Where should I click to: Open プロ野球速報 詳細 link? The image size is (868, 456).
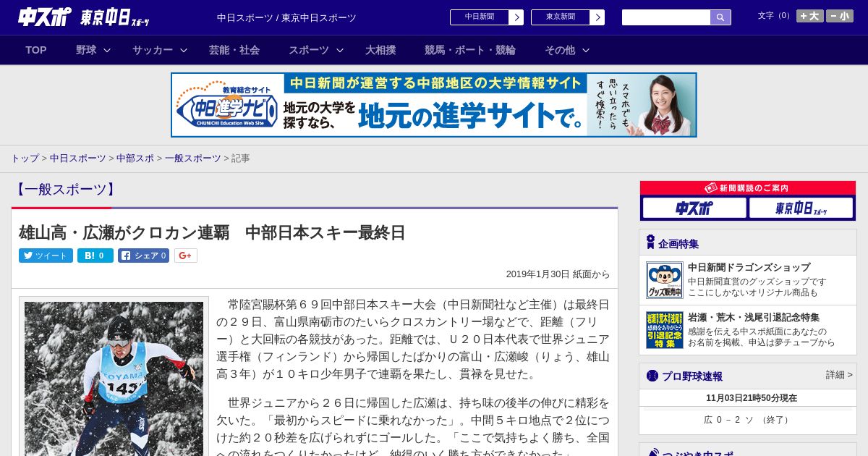click(x=839, y=375)
